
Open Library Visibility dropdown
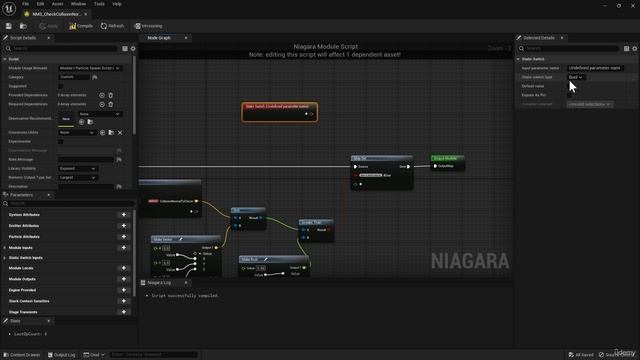pyautogui.click(x=78, y=169)
